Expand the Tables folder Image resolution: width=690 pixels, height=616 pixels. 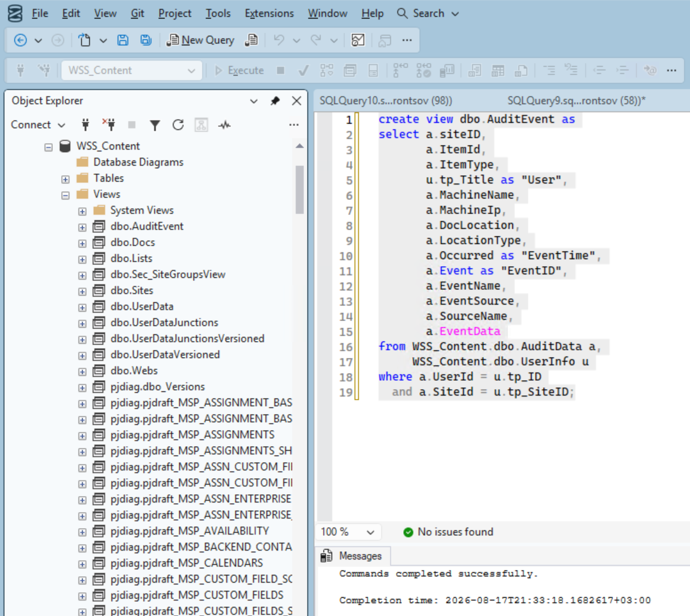click(65, 179)
